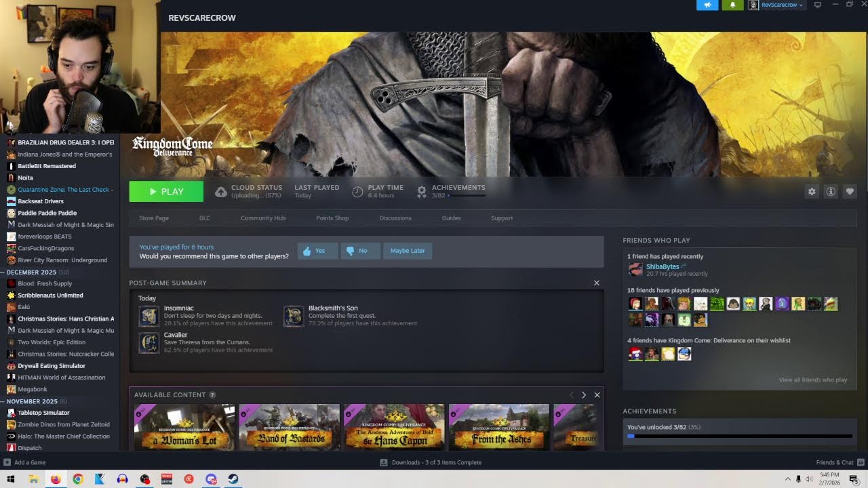The image size is (868, 488).
Task: Open the DLC tab
Action: (x=205, y=218)
